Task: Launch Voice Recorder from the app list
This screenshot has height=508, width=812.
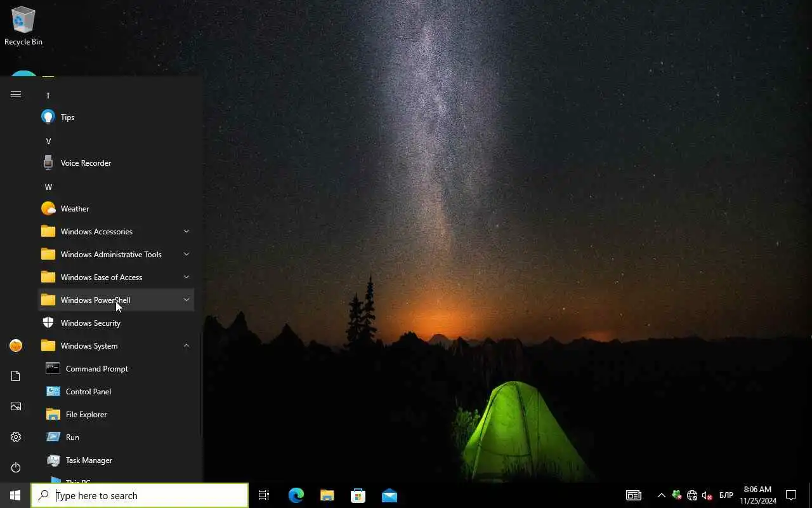Action: point(116,163)
